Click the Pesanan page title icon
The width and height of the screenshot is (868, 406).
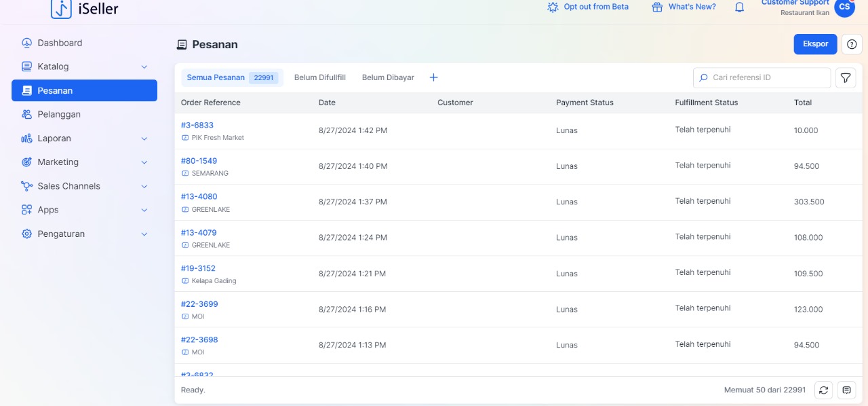181,45
